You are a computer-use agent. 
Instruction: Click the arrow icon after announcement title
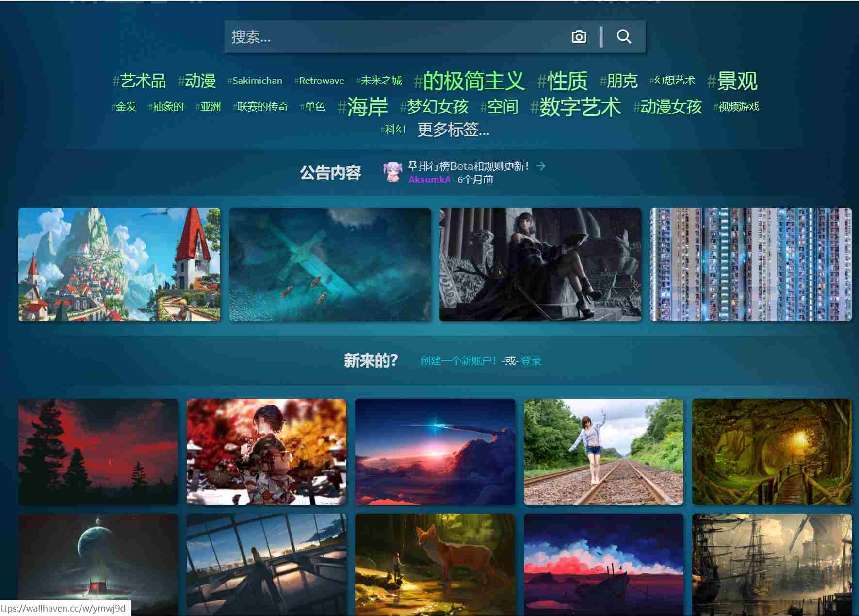[541, 166]
